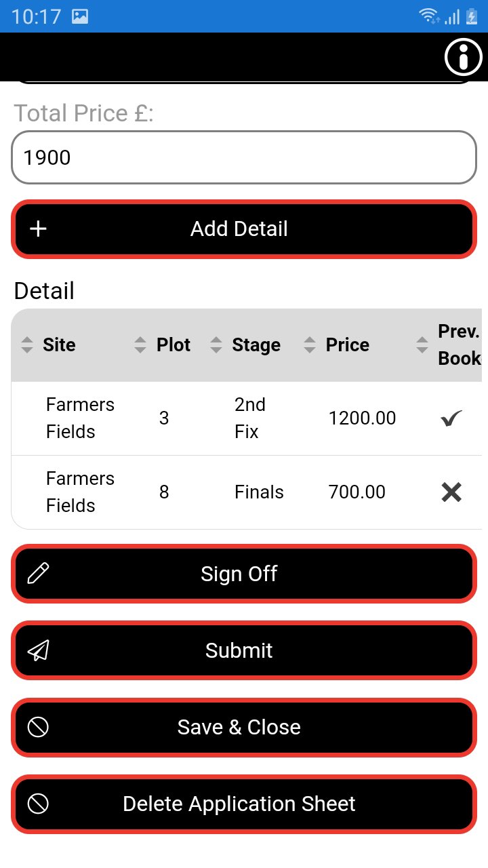The image size is (488, 868).
Task: Click the Submit button label
Action: [x=239, y=650]
